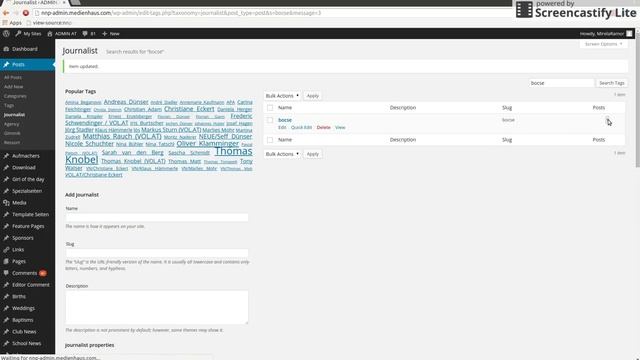Click the tag search field
Viewport: 640px width, 360px height.
pyautogui.click(x=562, y=83)
